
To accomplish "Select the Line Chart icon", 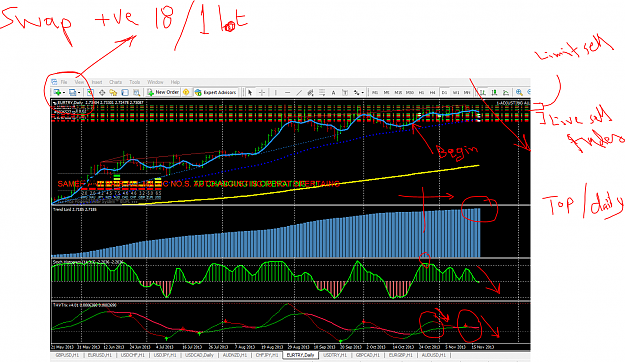I will [x=506, y=92].
